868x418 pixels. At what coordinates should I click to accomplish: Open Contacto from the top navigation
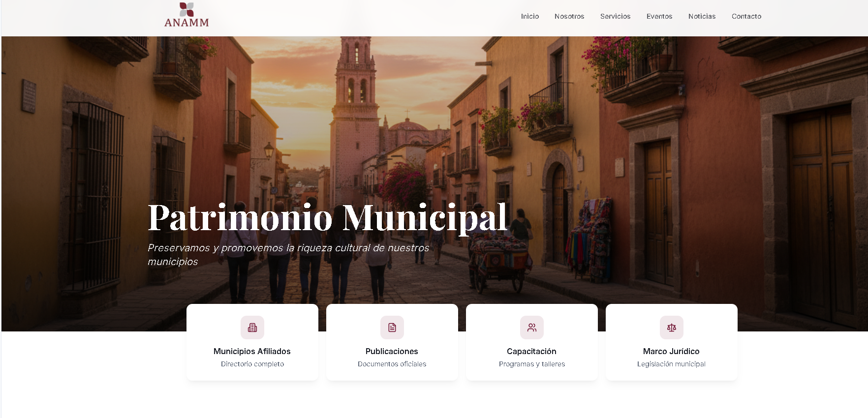pyautogui.click(x=746, y=16)
